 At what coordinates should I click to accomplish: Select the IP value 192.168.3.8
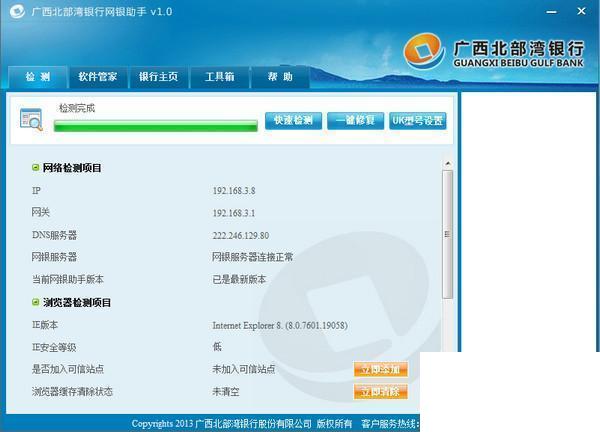234,191
